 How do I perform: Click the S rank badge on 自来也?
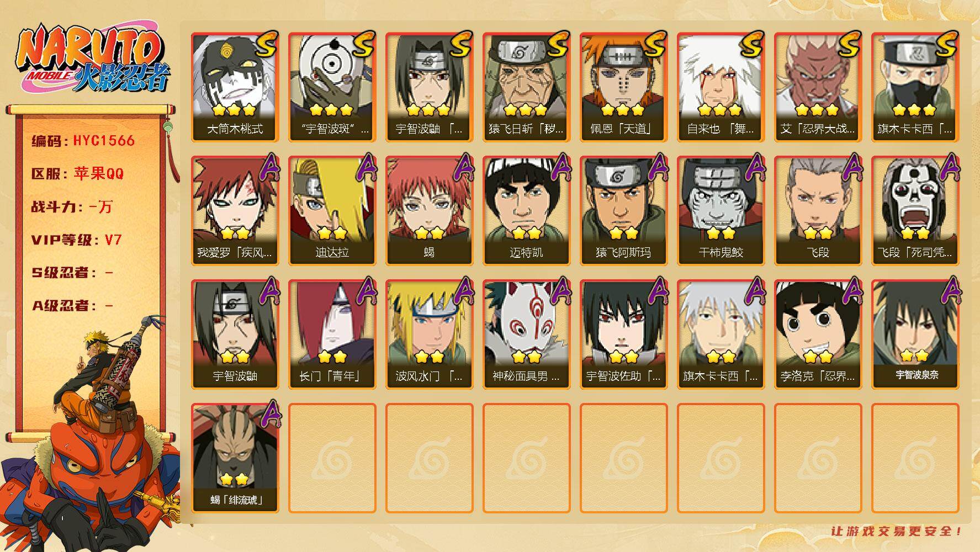click(751, 45)
